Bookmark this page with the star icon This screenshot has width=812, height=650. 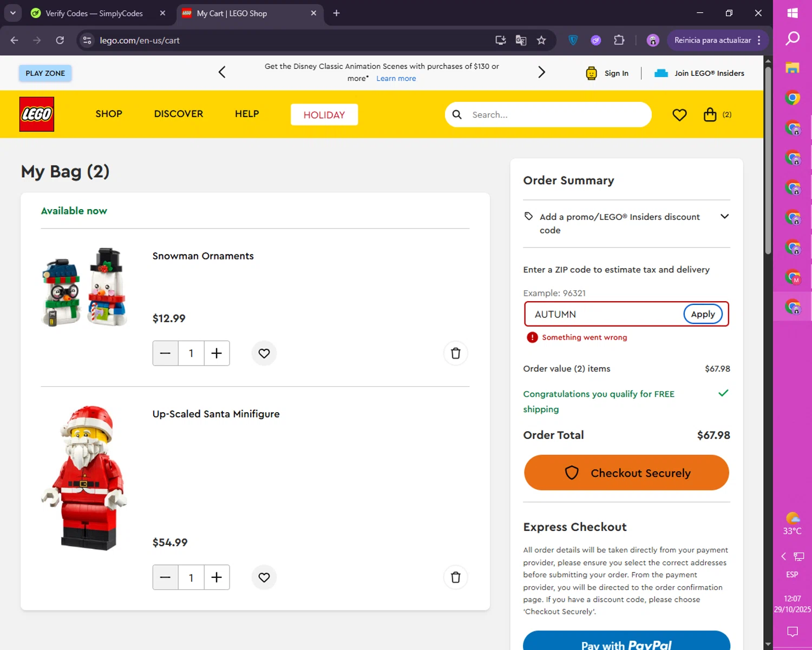541,40
